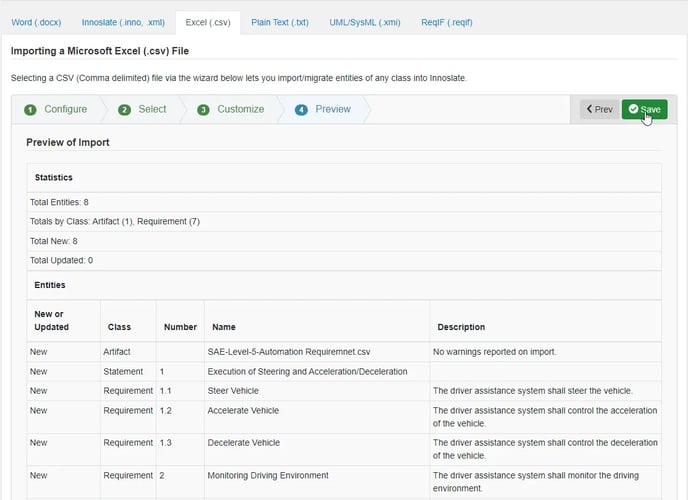
Task: Select the Excel (.csv) tab
Action: tap(209, 21)
